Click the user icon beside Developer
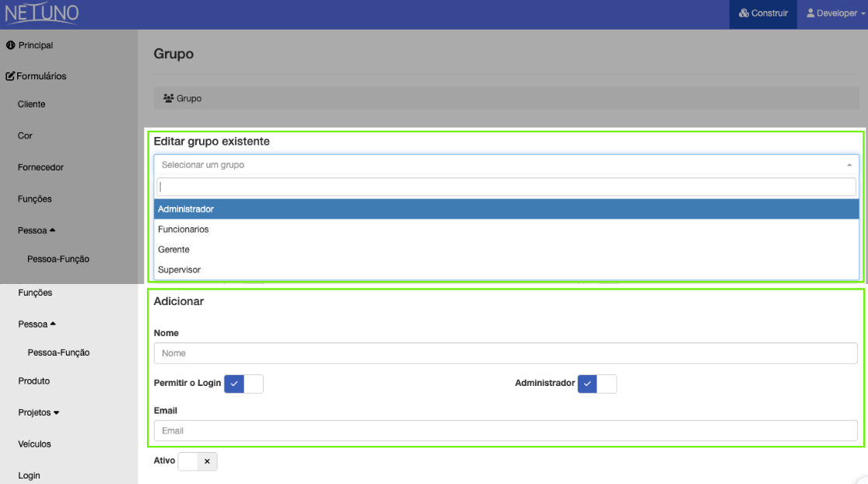Image resolution: width=868 pixels, height=484 pixels. [810, 13]
